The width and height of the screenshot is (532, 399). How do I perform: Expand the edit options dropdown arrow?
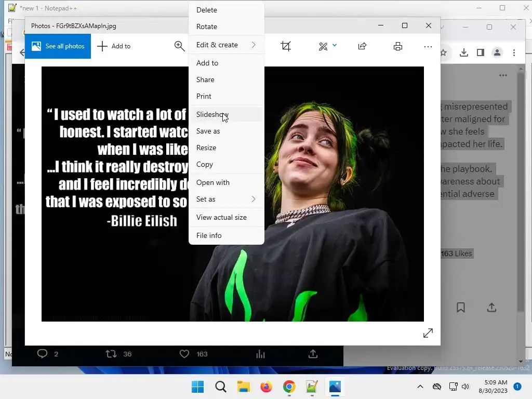pos(335,45)
